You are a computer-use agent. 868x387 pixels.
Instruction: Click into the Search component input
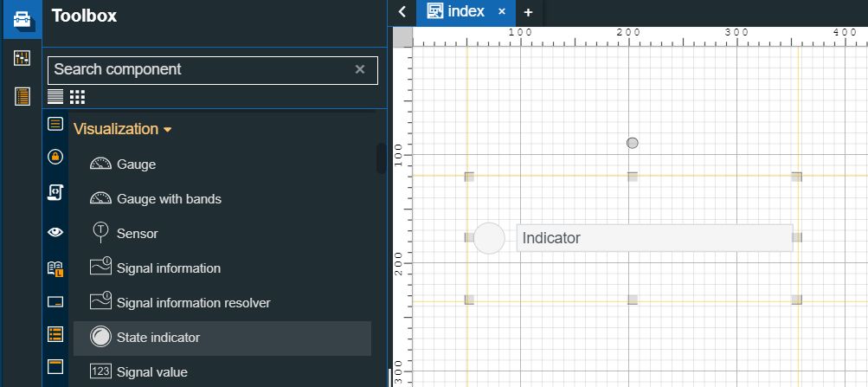coord(199,69)
